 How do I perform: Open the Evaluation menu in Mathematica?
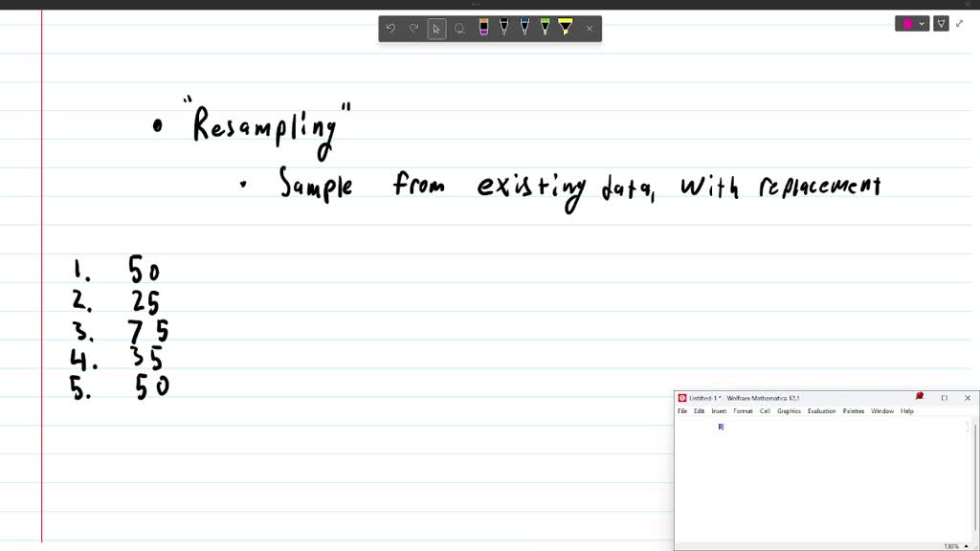click(821, 410)
